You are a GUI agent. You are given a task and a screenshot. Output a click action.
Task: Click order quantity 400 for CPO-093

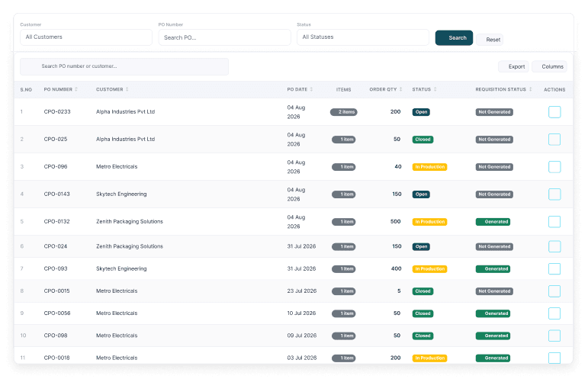coord(396,268)
